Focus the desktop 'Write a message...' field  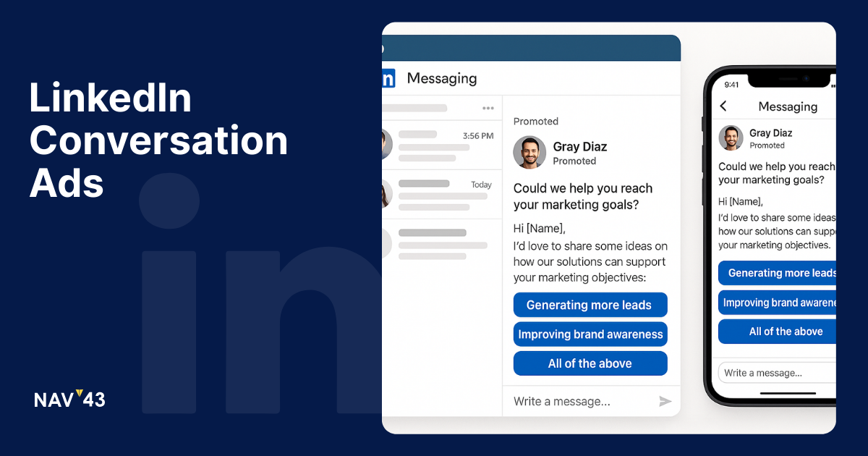591,401
